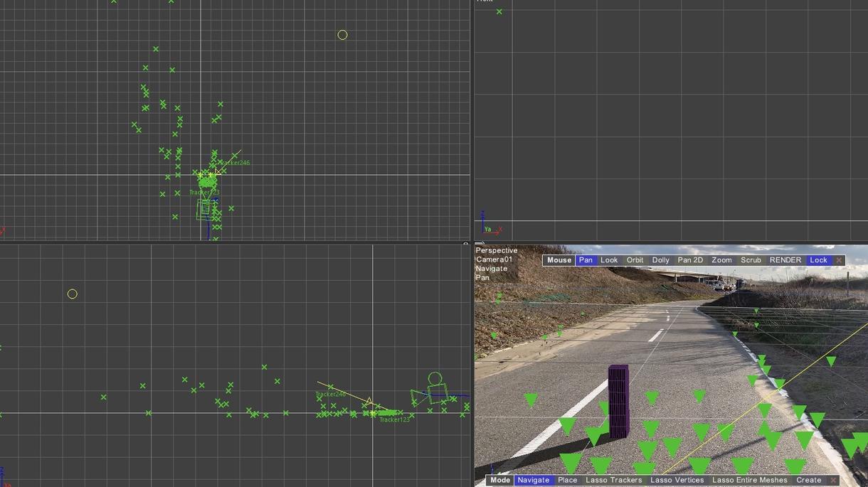Switch mouse mode to Orbit
Screen dimensions: 868x487
click(x=635, y=260)
